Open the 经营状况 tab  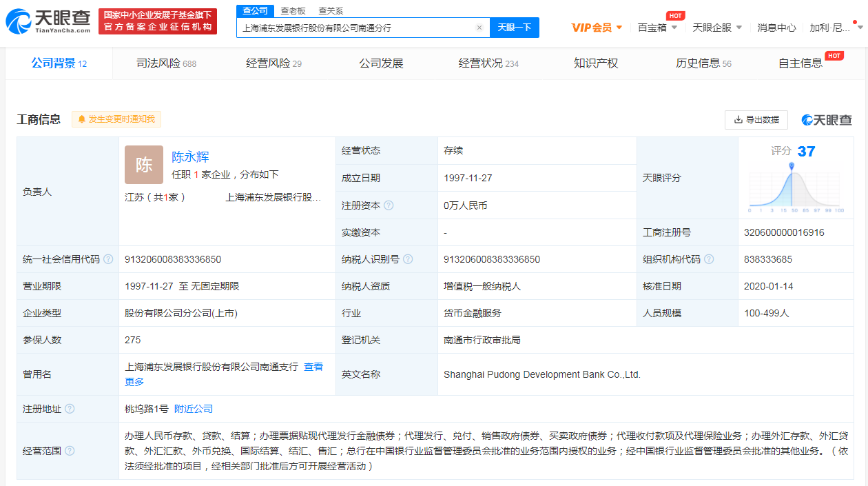pos(488,63)
